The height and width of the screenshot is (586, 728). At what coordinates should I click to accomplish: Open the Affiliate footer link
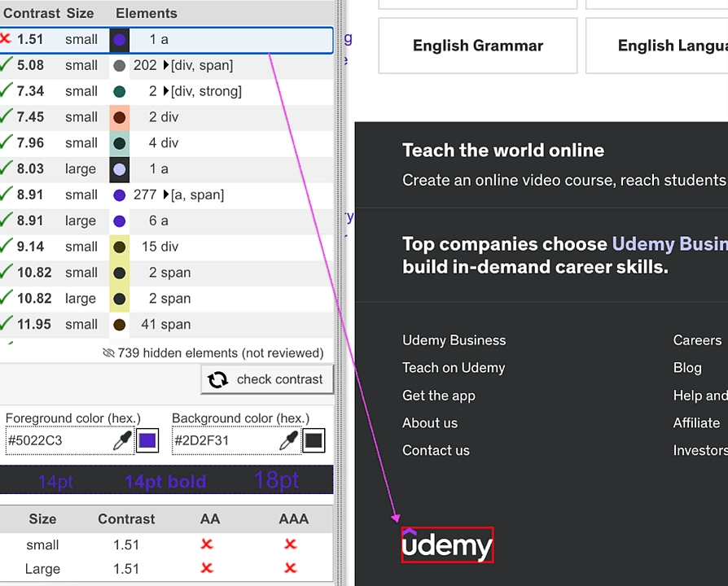pos(696,422)
